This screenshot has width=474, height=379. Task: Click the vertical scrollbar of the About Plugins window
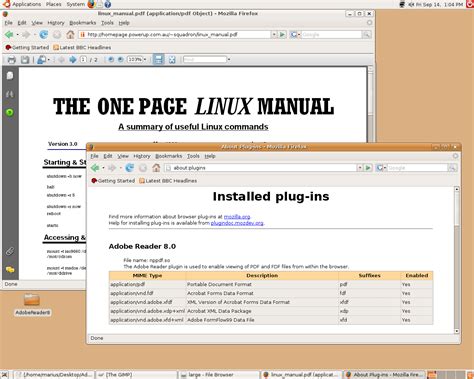click(x=457, y=260)
